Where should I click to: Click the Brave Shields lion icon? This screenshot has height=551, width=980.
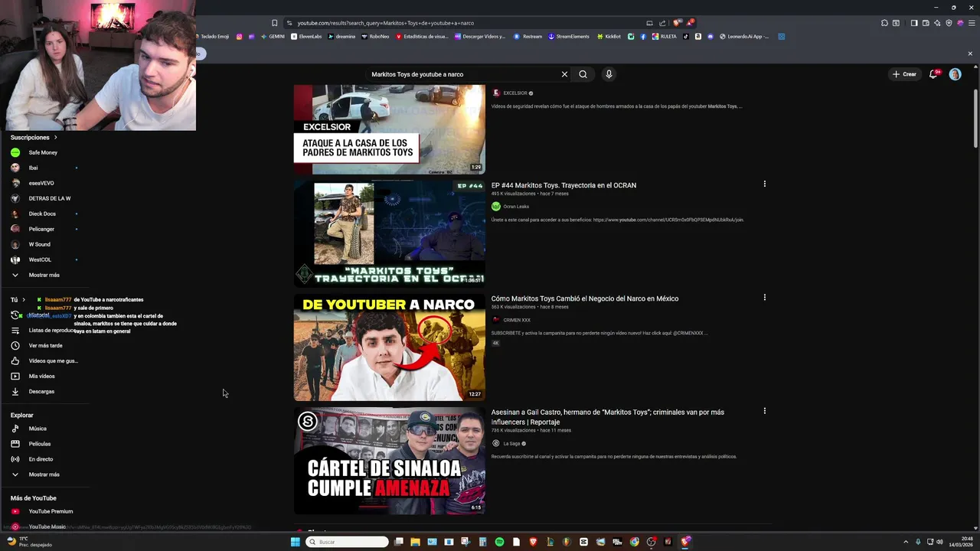pos(677,23)
